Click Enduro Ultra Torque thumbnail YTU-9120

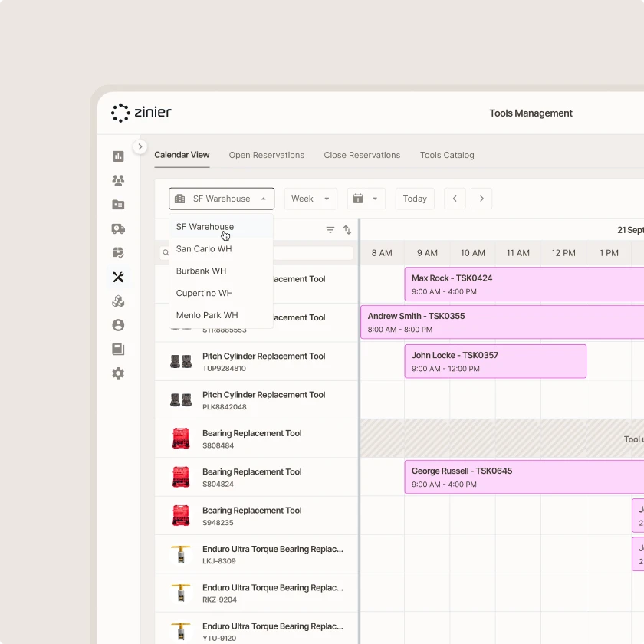[181, 632]
